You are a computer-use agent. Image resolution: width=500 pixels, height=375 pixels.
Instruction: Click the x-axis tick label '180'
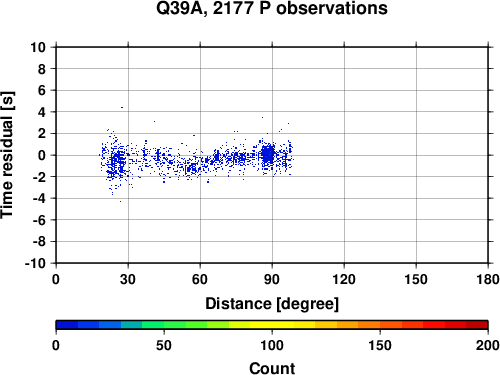(488, 279)
